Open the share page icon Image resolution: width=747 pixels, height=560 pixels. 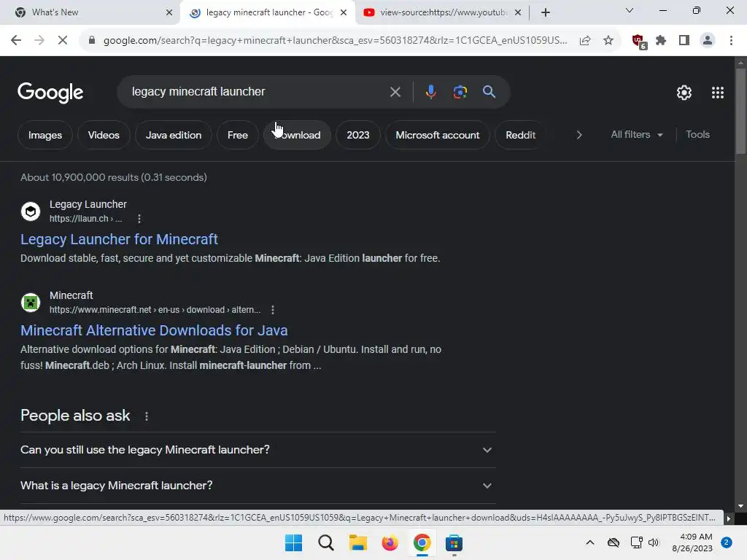585,41
